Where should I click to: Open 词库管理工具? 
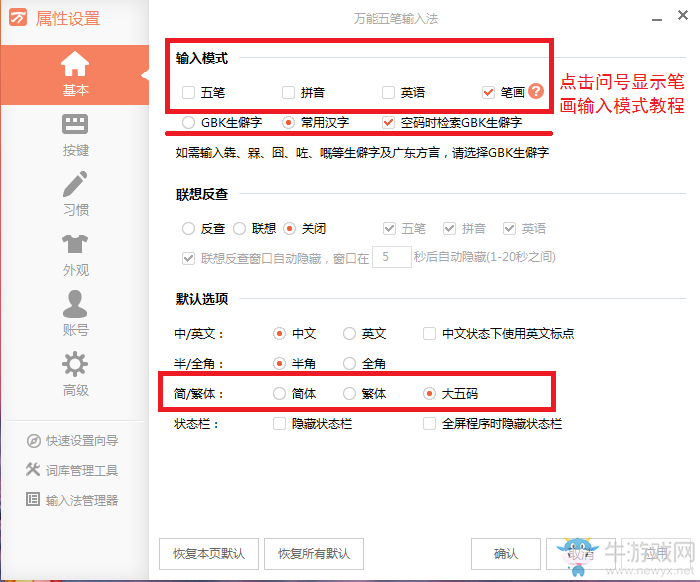(72, 470)
